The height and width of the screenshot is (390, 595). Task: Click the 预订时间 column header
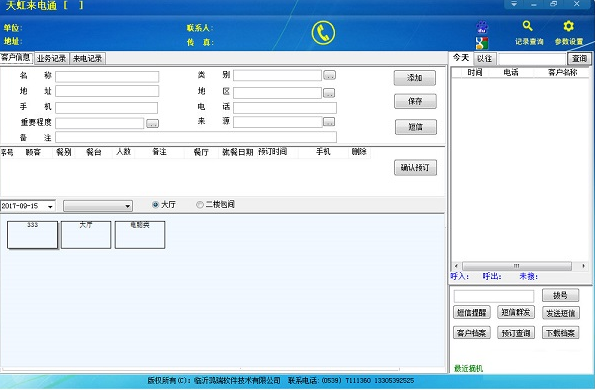pos(273,152)
